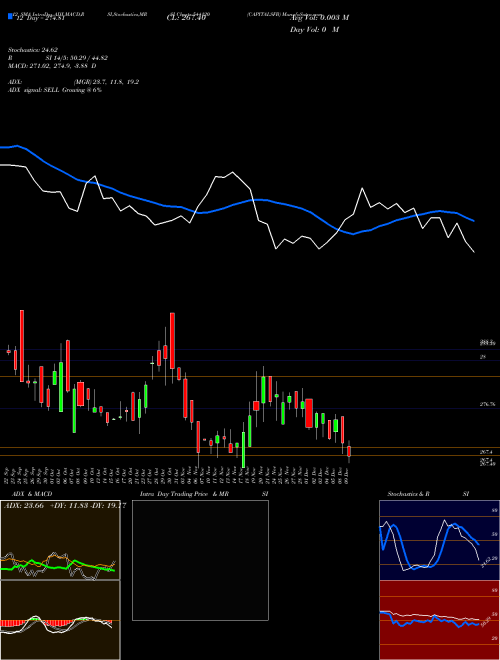Viewport: 500px width, 660px height.
Task: Click the 'ADX signal: SELL Growing @ 6%' text
Action: [x=55, y=90]
